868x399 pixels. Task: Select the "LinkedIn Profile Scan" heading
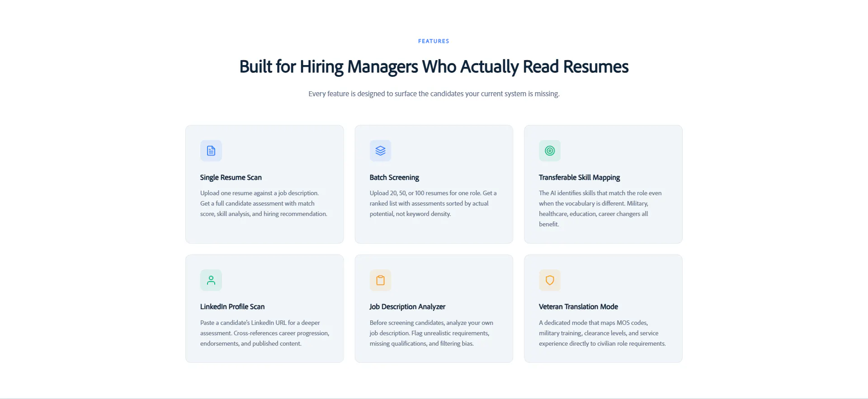pos(232,307)
